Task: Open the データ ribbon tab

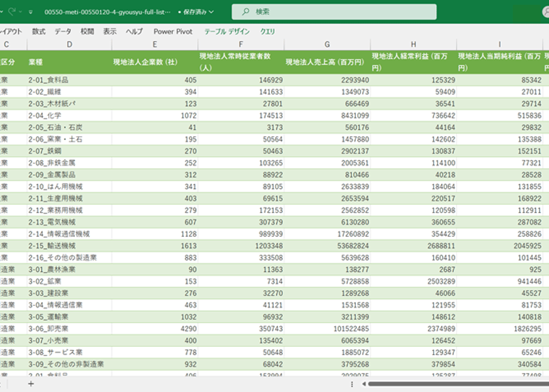Action: click(62, 31)
